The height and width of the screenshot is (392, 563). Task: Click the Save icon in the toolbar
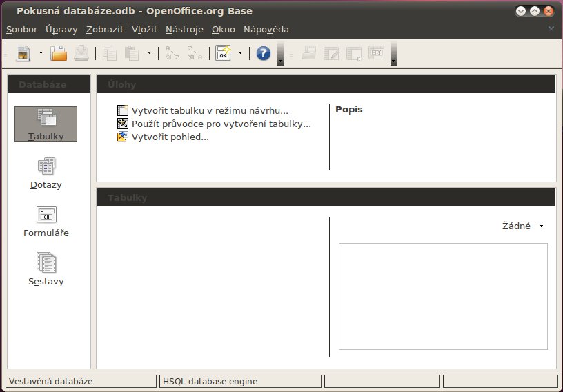pos(81,54)
